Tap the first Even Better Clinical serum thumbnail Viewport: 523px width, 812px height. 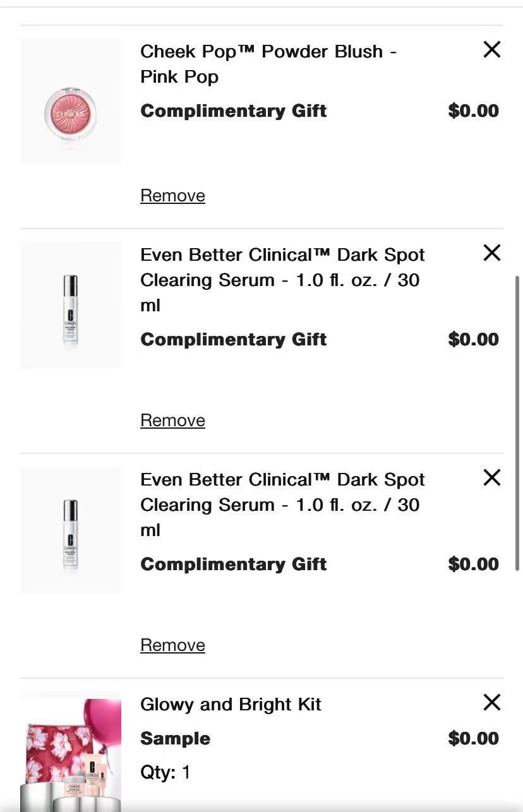pos(71,305)
